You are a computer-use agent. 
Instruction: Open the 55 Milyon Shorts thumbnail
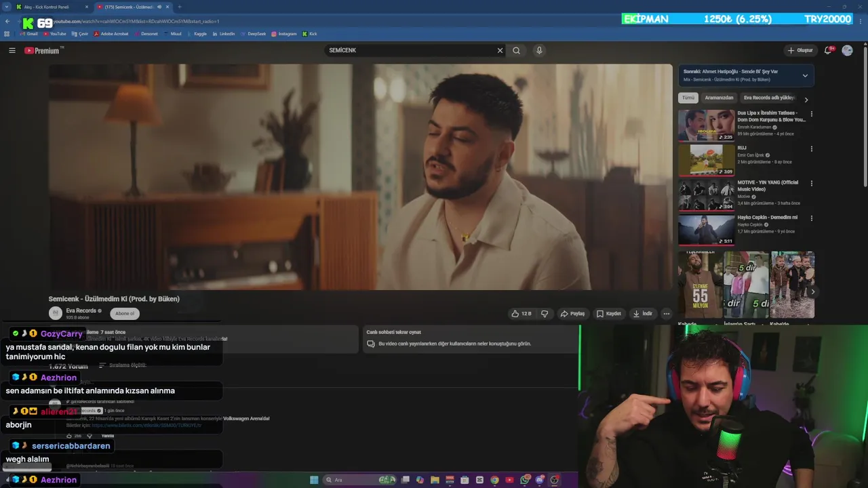tap(700, 285)
